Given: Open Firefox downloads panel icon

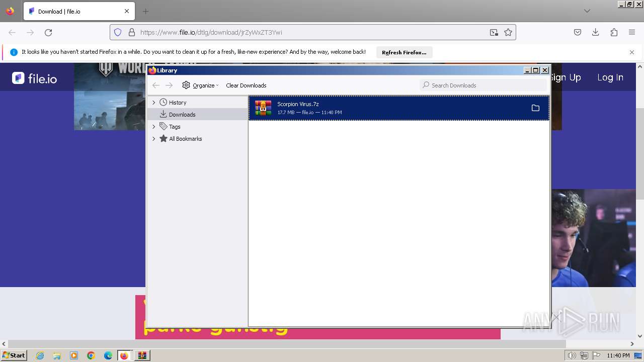Looking at the screenshot, I should (596, 33).
